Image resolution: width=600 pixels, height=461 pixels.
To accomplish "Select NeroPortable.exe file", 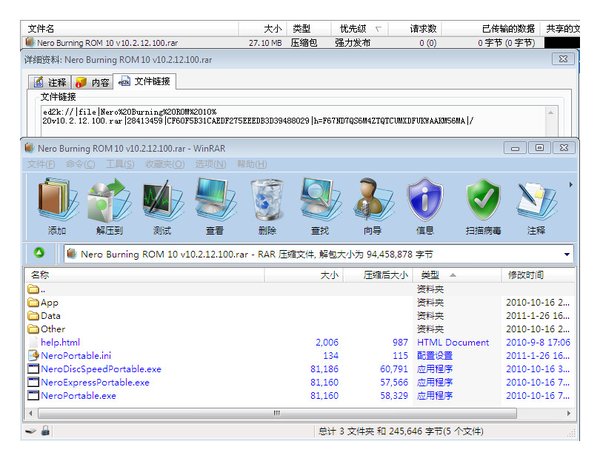I will click(x=300, y=396).
